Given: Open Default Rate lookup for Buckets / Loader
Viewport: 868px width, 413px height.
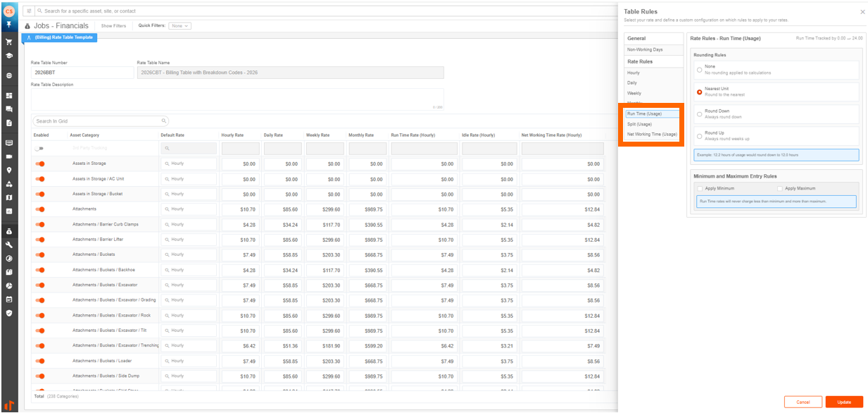Looking at the screenshot, I should click(189, 361).
